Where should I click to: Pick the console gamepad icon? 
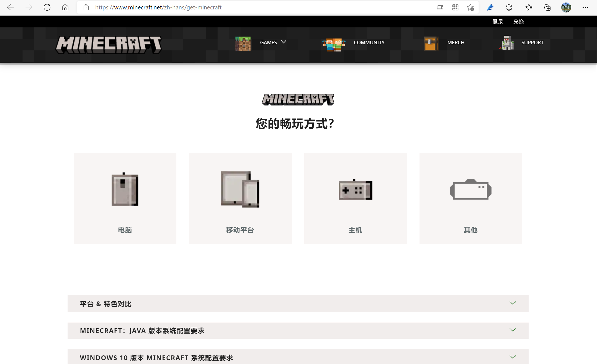click(x=356, y=190)
